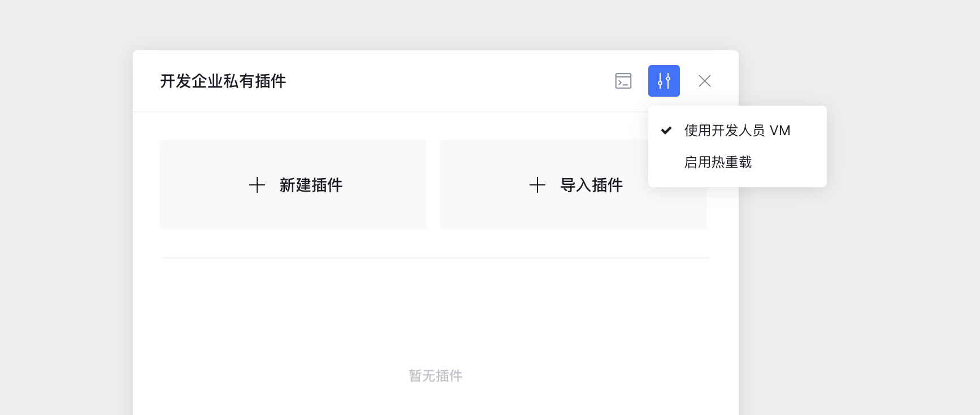
Task: Click the blue sliders settings icon
Action: point(664,81)
